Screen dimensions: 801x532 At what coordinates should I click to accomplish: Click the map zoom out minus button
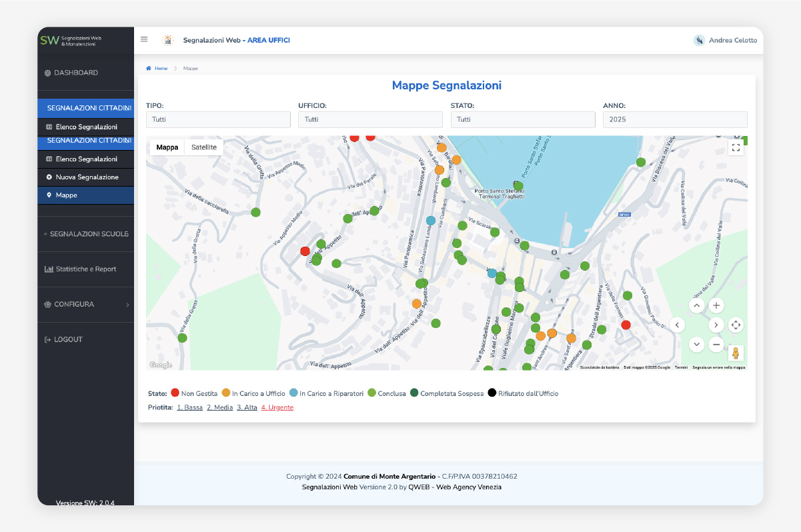(x=716, y=344)
